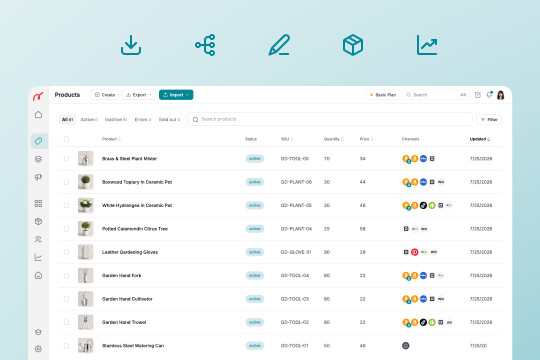Viewport: 540px width, 360px height.
Task: Click SKU GD-GLOVE-01
Action: pos(296,252)
